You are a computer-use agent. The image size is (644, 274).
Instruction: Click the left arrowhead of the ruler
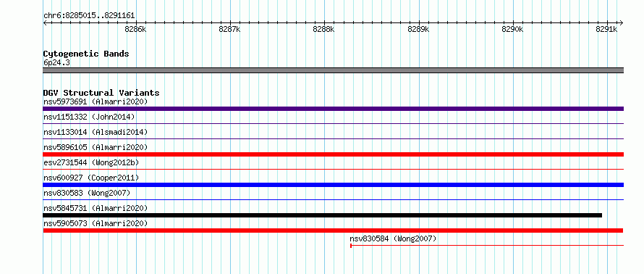pos(45,22)
